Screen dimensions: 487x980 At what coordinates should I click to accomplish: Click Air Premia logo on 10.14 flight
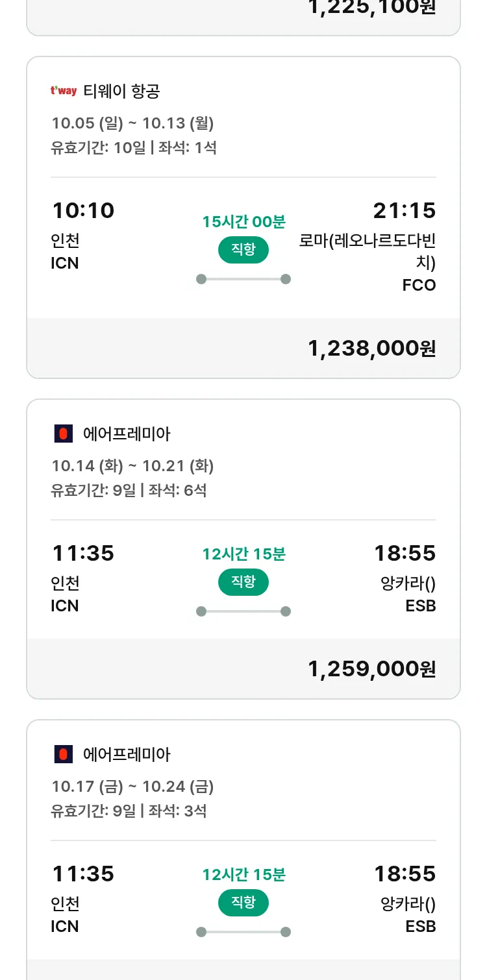[63, 434]
